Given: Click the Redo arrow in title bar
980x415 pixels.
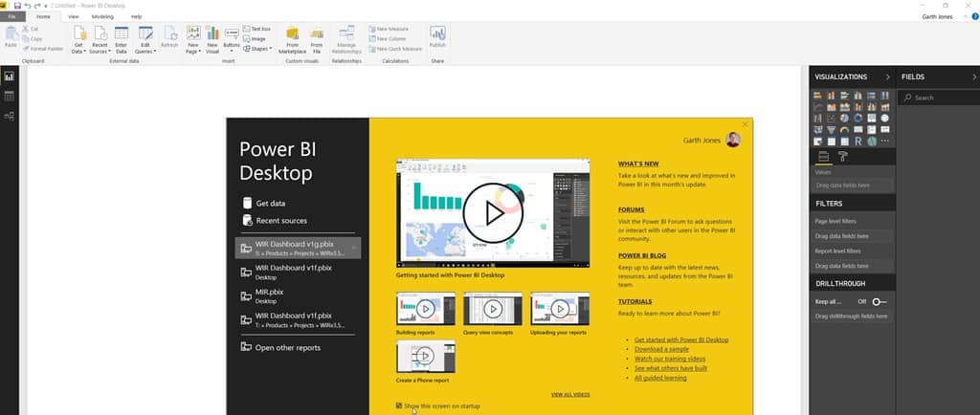Looking at the screenshot, I should 37,6.
